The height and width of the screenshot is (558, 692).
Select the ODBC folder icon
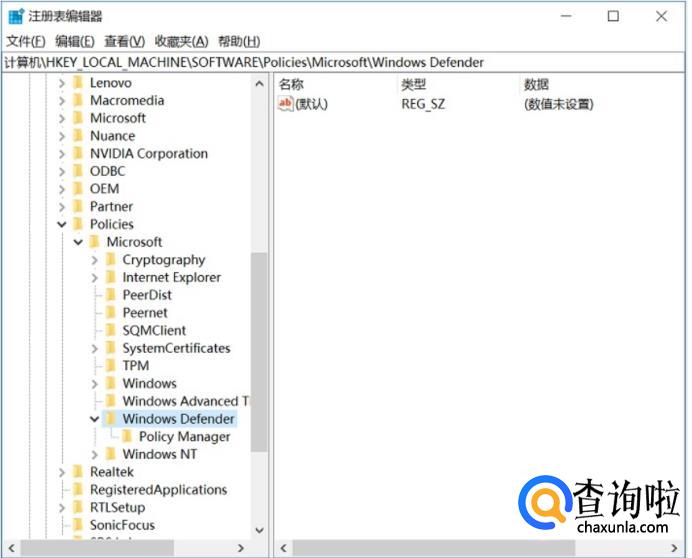78,171
